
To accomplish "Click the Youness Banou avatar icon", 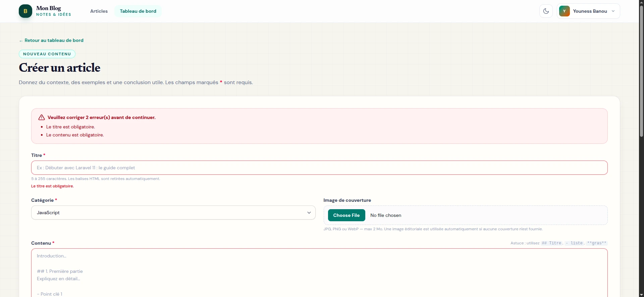I will [x=565, y=11].
